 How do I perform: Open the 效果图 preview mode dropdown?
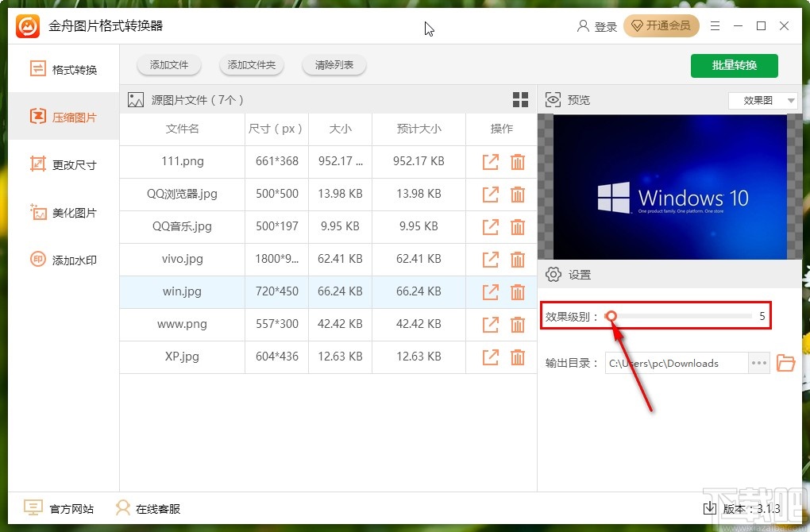(762, 99)
